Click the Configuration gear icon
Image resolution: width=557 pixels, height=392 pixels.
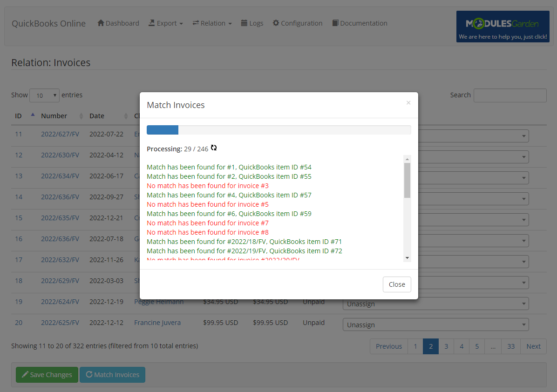(276, 23)
